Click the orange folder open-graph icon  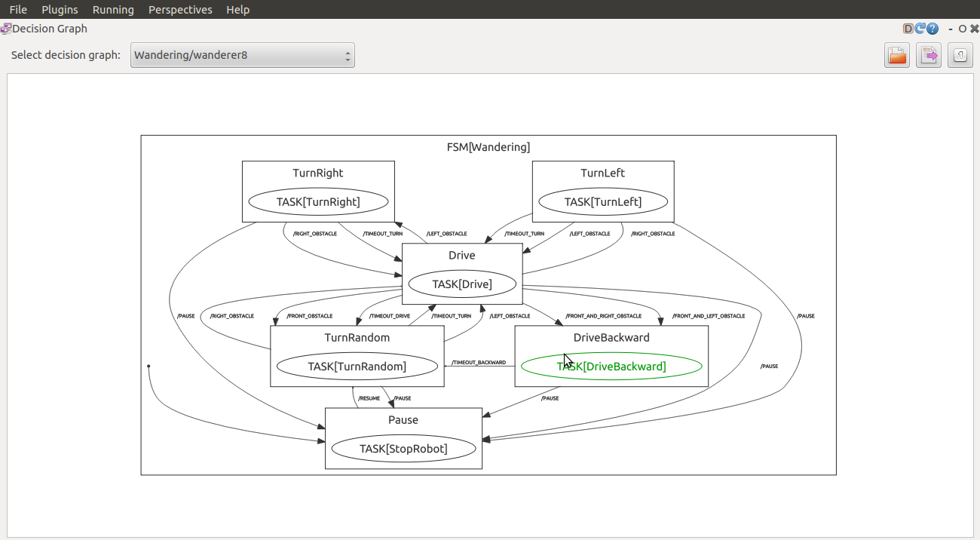[x=897, y=55]
